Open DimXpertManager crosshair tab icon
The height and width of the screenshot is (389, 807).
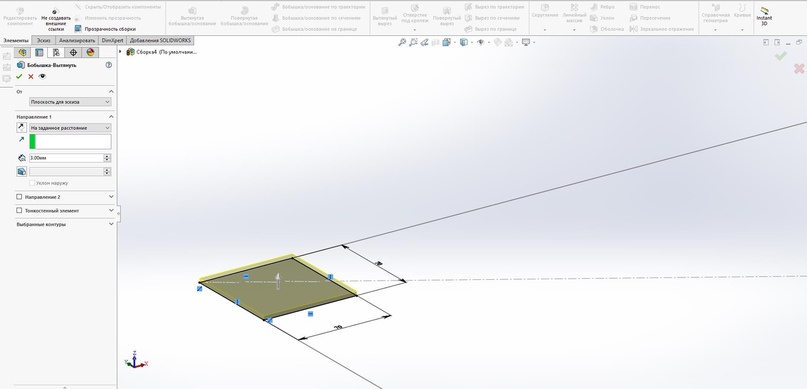(x=73, y=52)
